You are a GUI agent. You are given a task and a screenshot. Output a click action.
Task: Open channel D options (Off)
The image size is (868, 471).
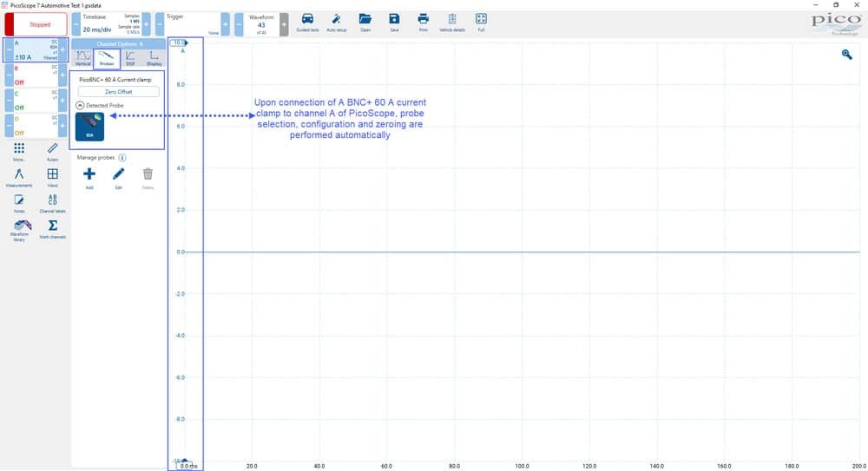click(36, 126)
